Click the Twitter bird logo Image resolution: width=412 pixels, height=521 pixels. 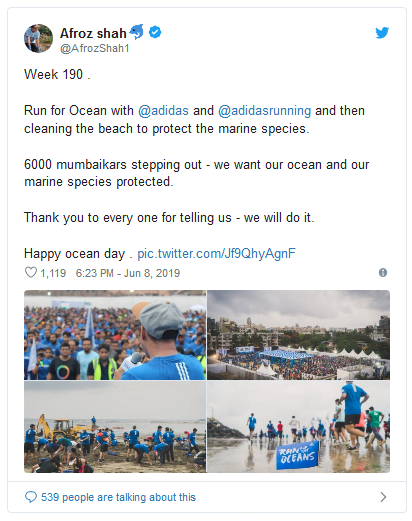[x=382, y=33]
